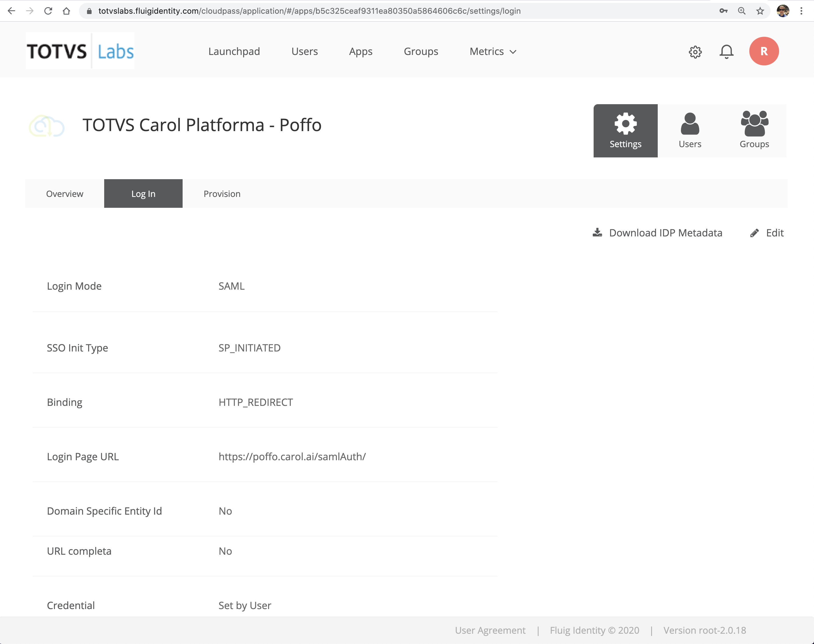Screen dimensions: 814x644
Task: Click the No value for URL completa
Action: click(x=225, y=551)
